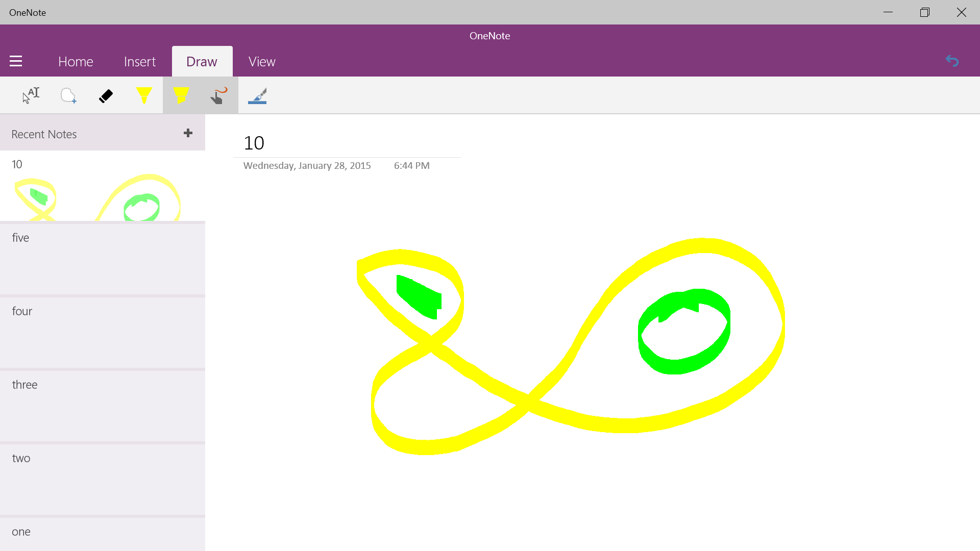Pick the Eraser tool
The image size is (980, 551).
106,95
